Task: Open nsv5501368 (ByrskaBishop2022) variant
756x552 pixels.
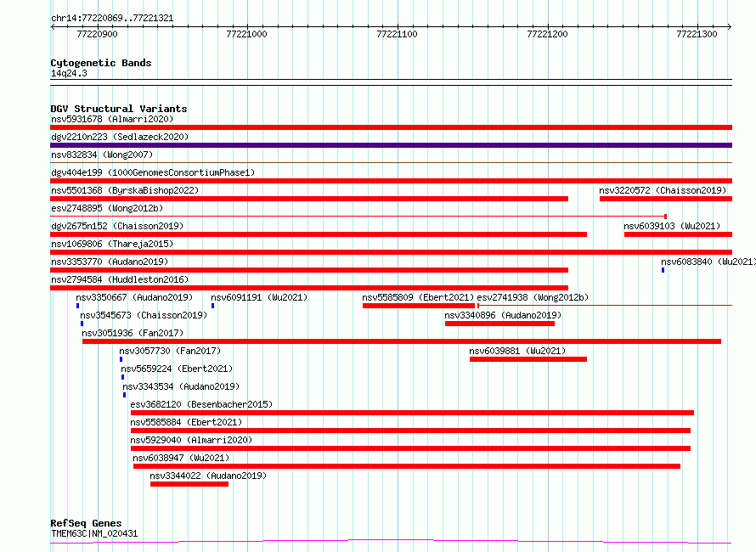Action: click(x=125, y=190)
